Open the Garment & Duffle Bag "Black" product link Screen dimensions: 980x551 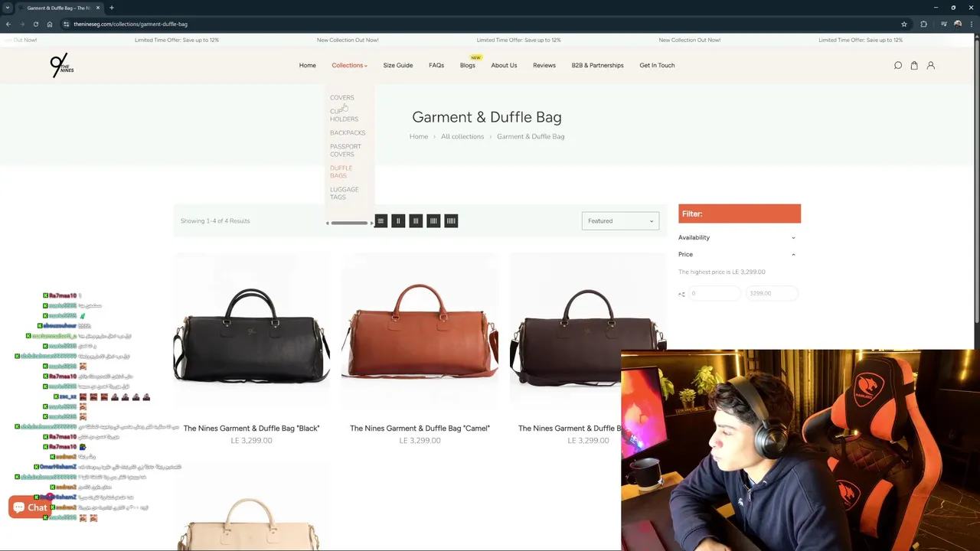pos(251,429)
